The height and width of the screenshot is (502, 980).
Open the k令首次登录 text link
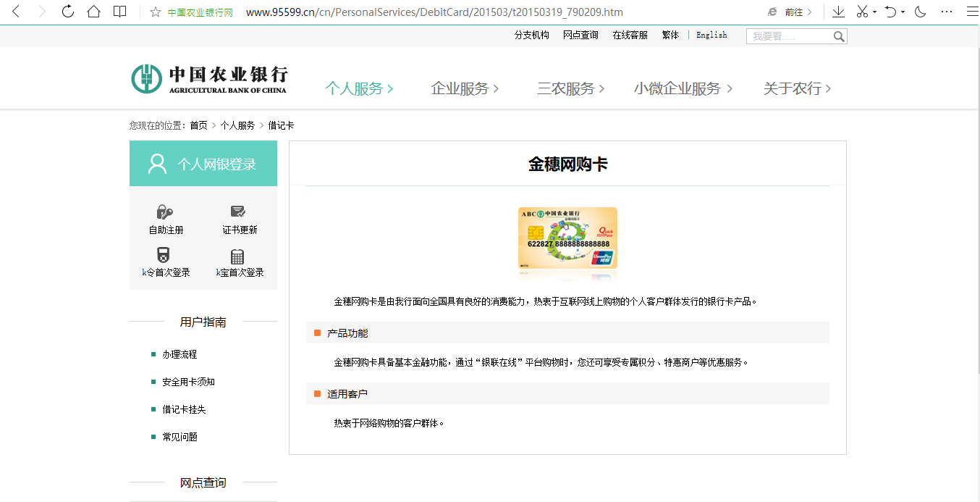click(166, 272)
